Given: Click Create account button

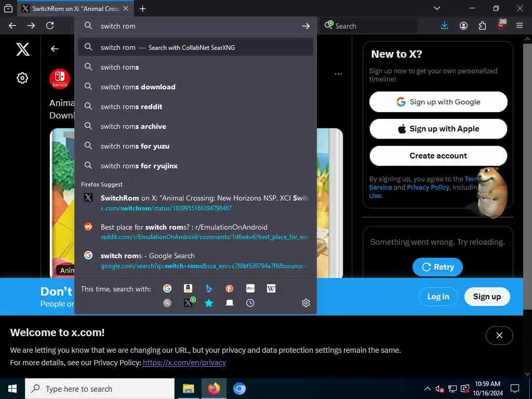Looking at the screenshot, I should point(438,156).
